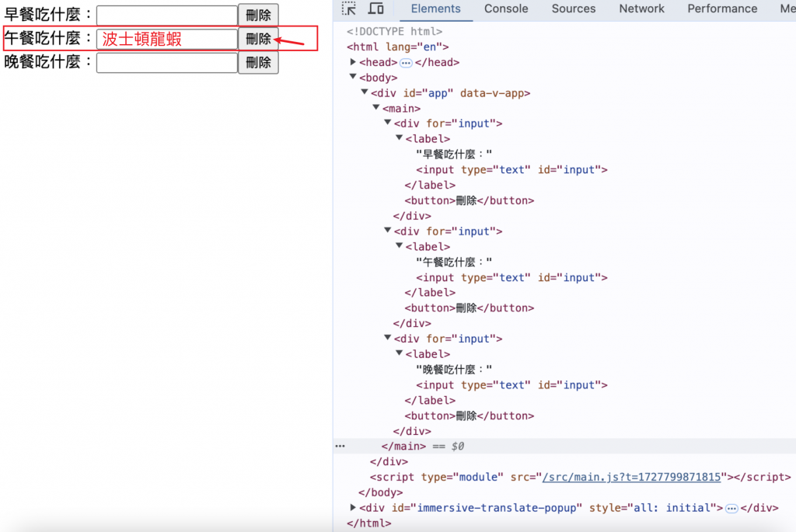The height and width of the screenshot is (532, 796).
Task: Click the ellipsis badge inside the head tag
Action: tap(406, 63)
